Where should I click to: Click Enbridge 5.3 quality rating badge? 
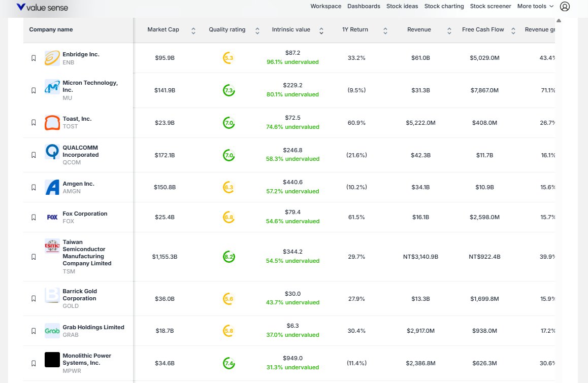[x=228, y=58]
